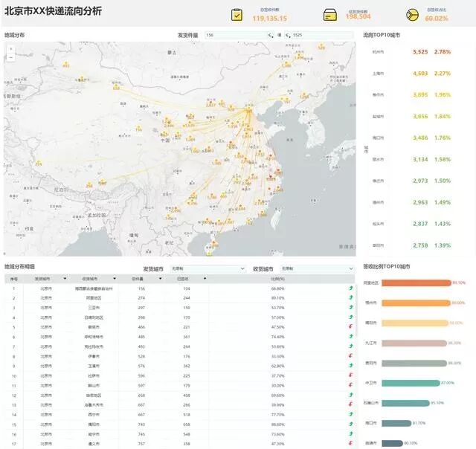The image size is (476, 449).
Task: Open the 收货城市 dropdown filter
Action: [x=317, y=268]
